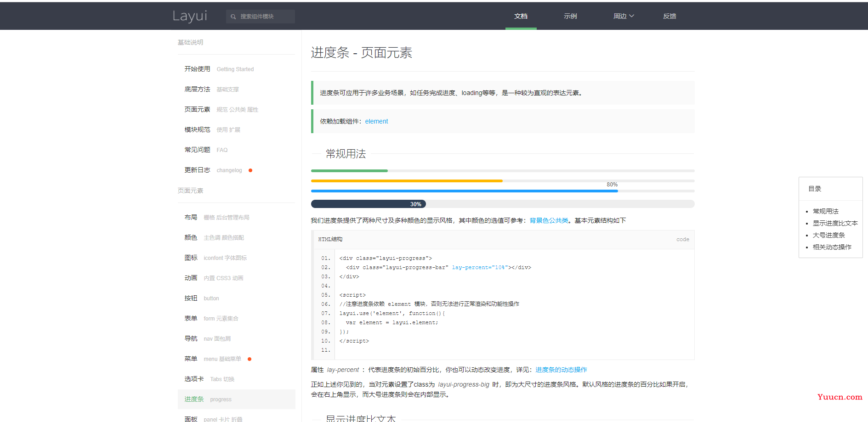This screenshot has height=422, width=868.
Task: Click the orange progress bar
Action: pyautogui.click(x=407, y=181)
